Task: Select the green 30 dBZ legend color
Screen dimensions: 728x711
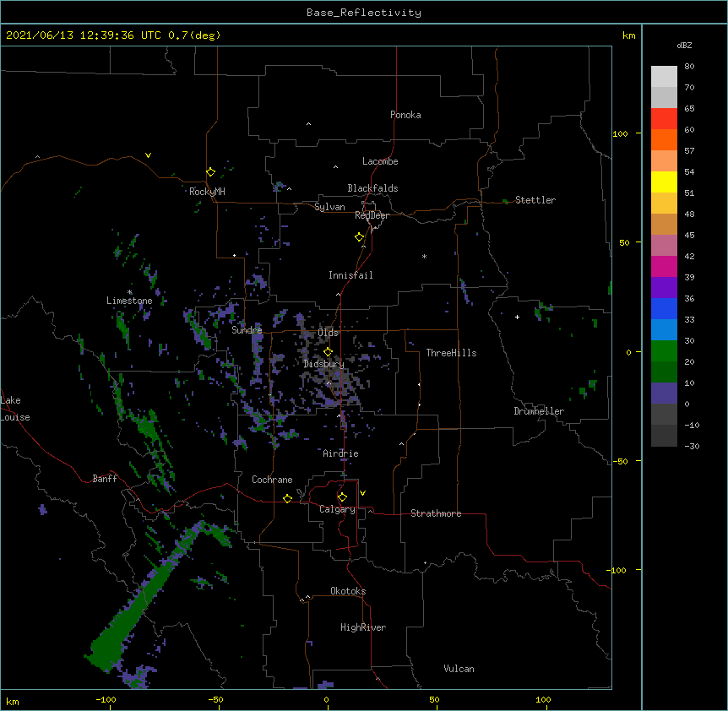Action: click(664, 351)
